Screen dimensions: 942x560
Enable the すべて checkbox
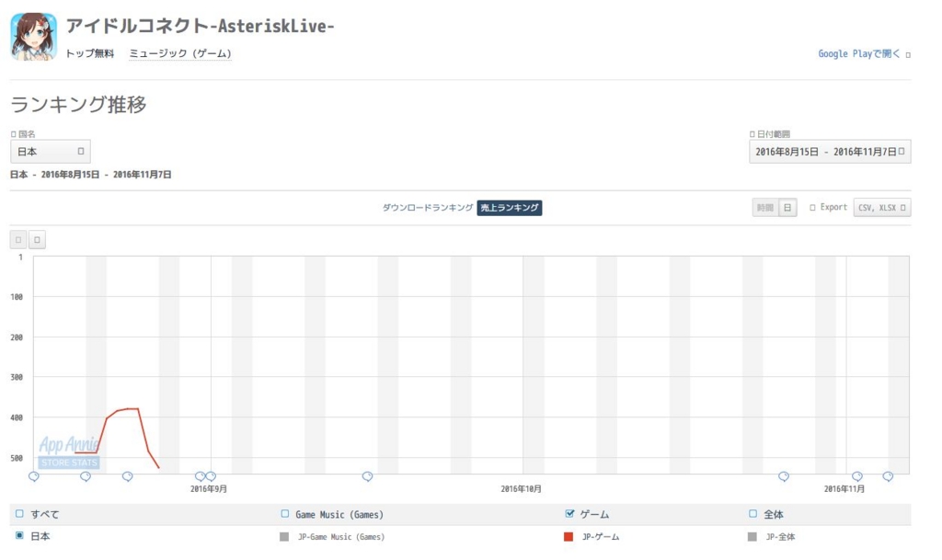pyautogui.click(x=20, y=514)
